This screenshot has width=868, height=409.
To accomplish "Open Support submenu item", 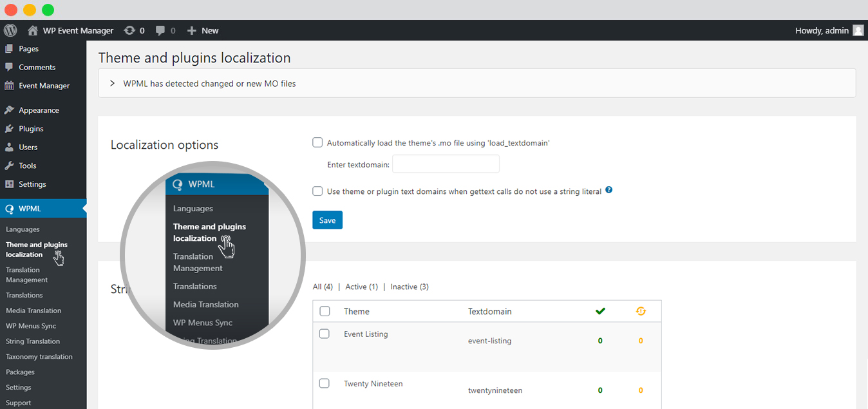I will click(19, 403).
